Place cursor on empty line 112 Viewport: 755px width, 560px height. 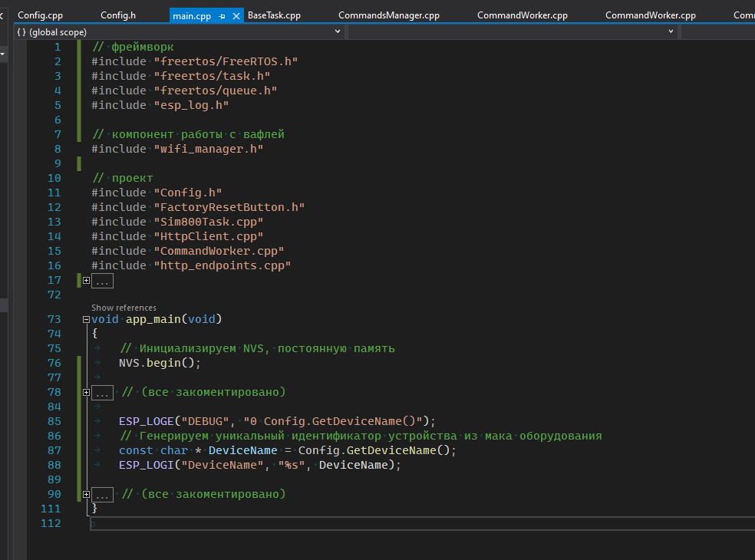coord(230,524)
